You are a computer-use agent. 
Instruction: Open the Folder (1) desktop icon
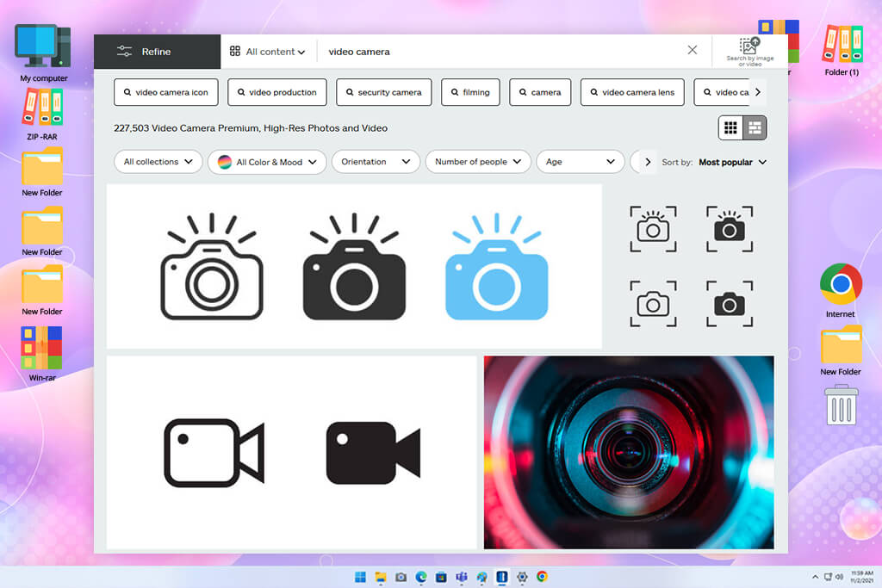coord(842,51)
